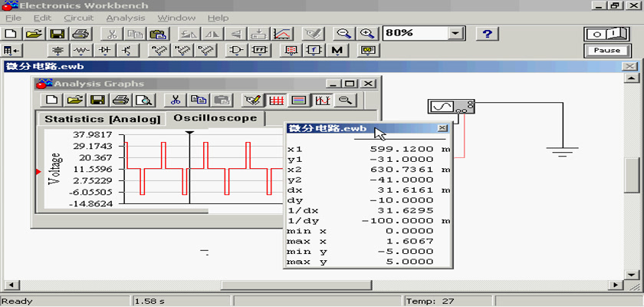Open the Edit menu
The width and height of the screenshot is (644, 307).
coord(42,18)
